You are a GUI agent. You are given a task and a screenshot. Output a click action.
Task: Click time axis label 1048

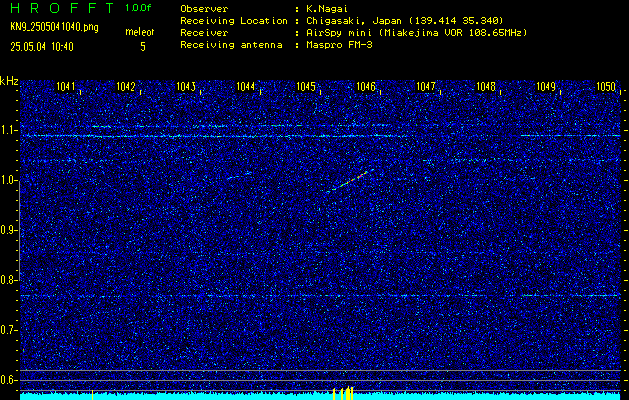486,87
